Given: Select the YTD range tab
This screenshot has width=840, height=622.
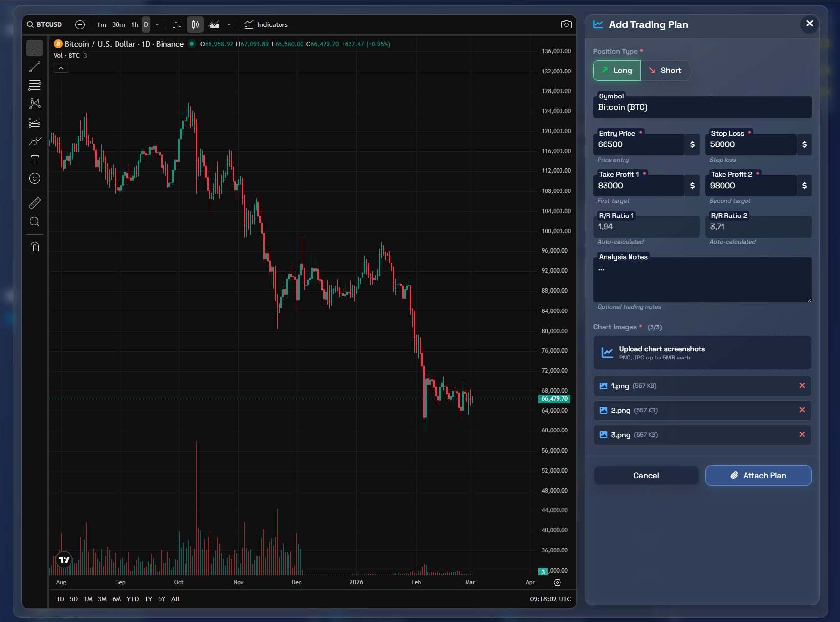Looking at the screenshot, I should coord(132,599).
